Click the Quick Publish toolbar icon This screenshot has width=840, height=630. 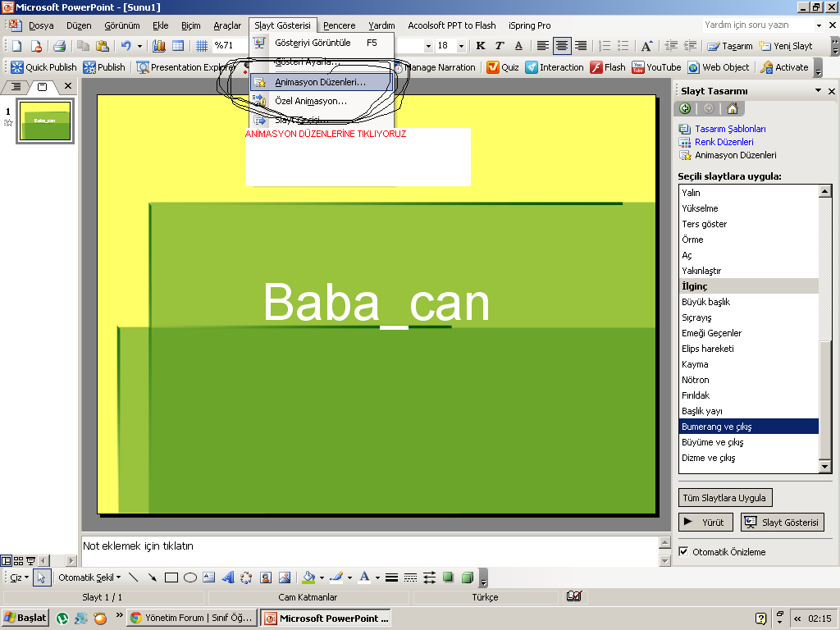pyautogui.click(x=16, y=67)
